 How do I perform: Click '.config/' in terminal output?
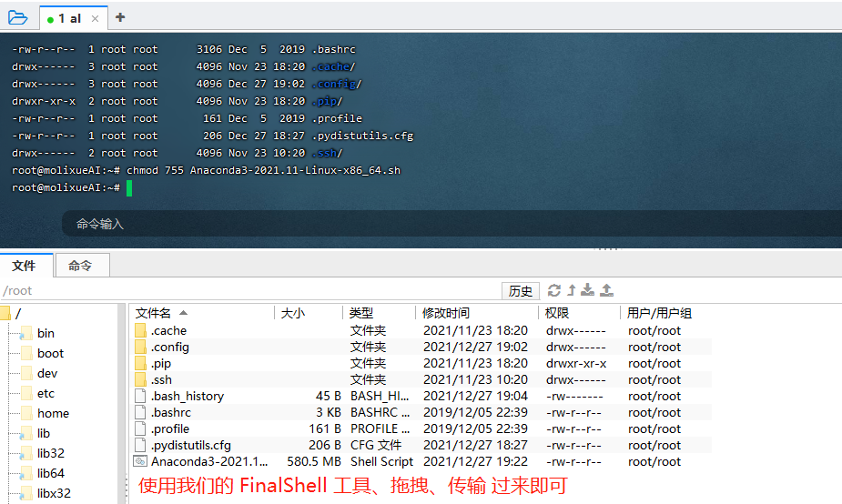coord(336,84)
